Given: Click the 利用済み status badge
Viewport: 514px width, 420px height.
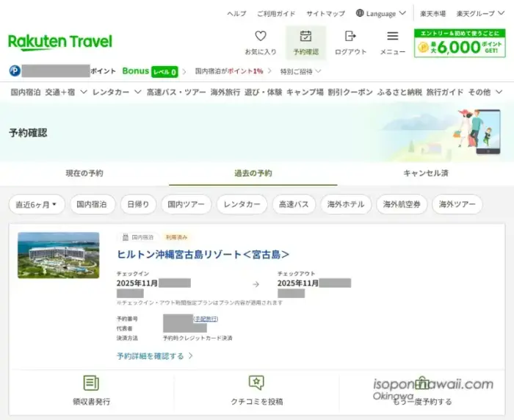Looking at the screenshot, I should [x=176, y=237].
